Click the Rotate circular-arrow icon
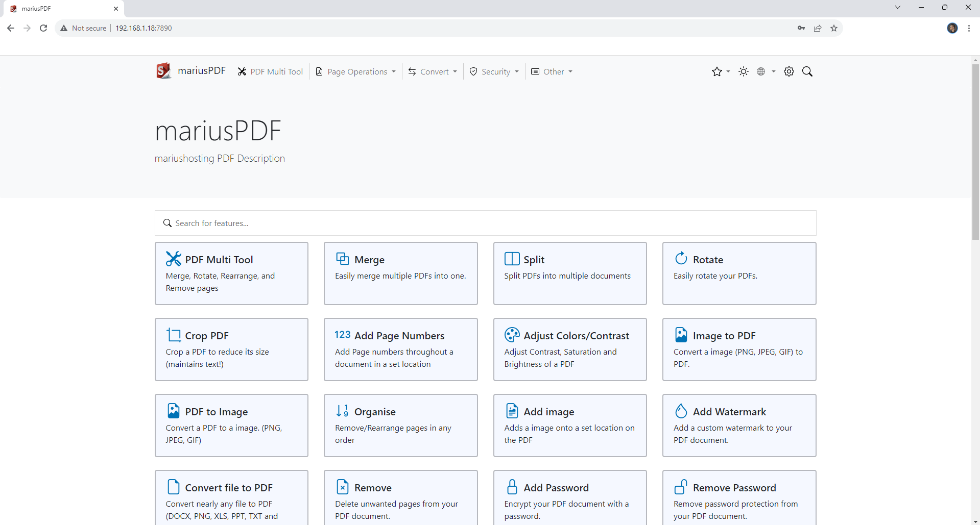Image resolution: width=980 pixels, height=525 pixels. (x=681, y=259)
